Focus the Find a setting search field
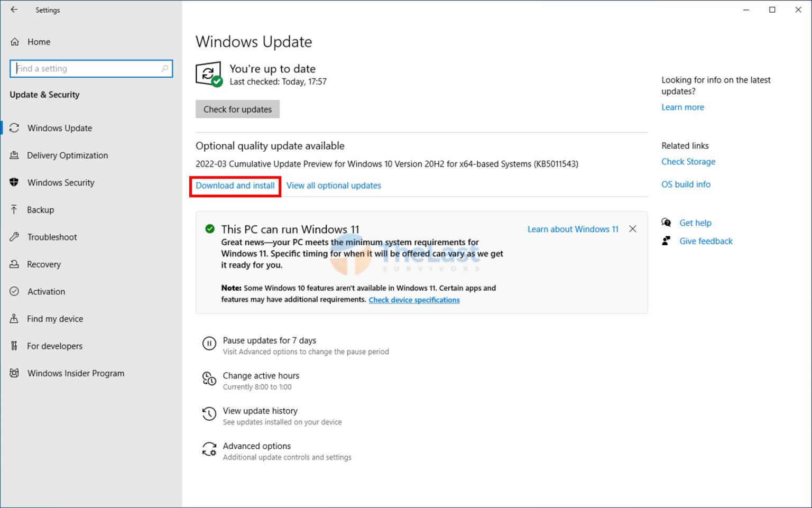812x508 pixels. coord(91,69)
